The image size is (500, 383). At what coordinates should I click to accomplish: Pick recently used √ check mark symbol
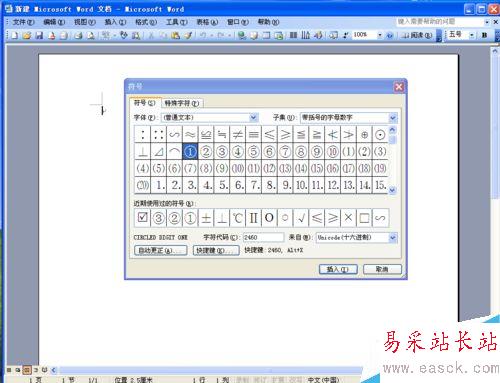pyautogui.click(x=301, y=218)
